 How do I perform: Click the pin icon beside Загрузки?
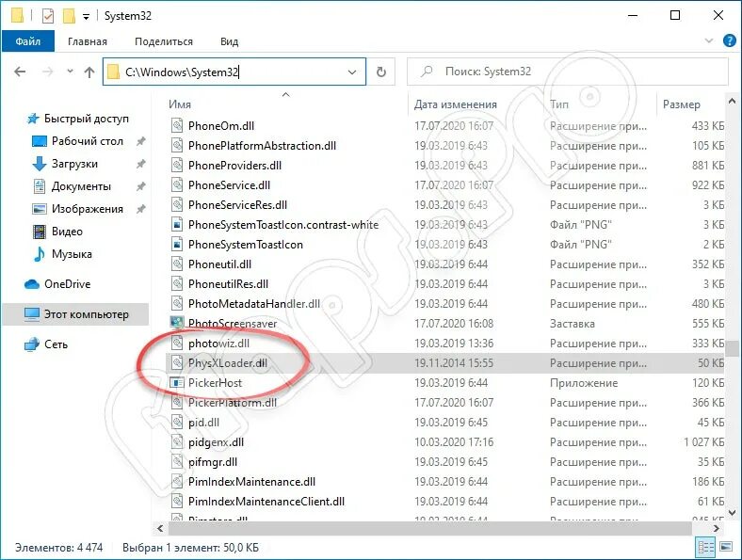(x=140, y=164)
